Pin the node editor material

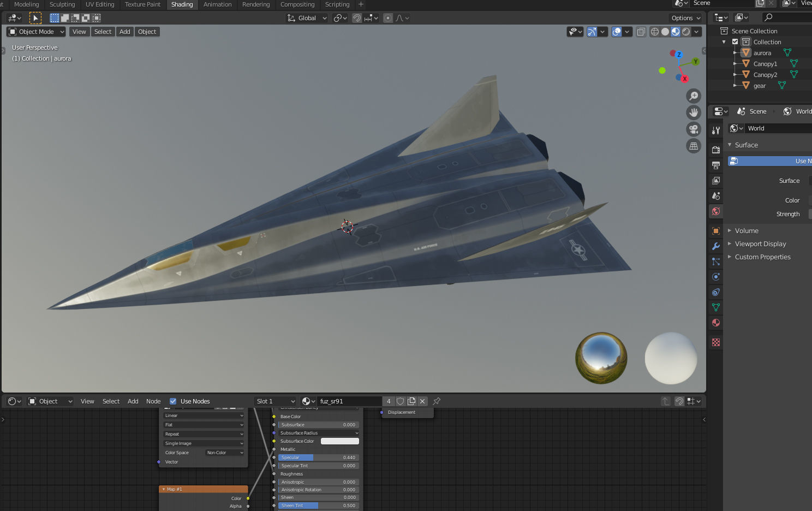click(437, 401)
